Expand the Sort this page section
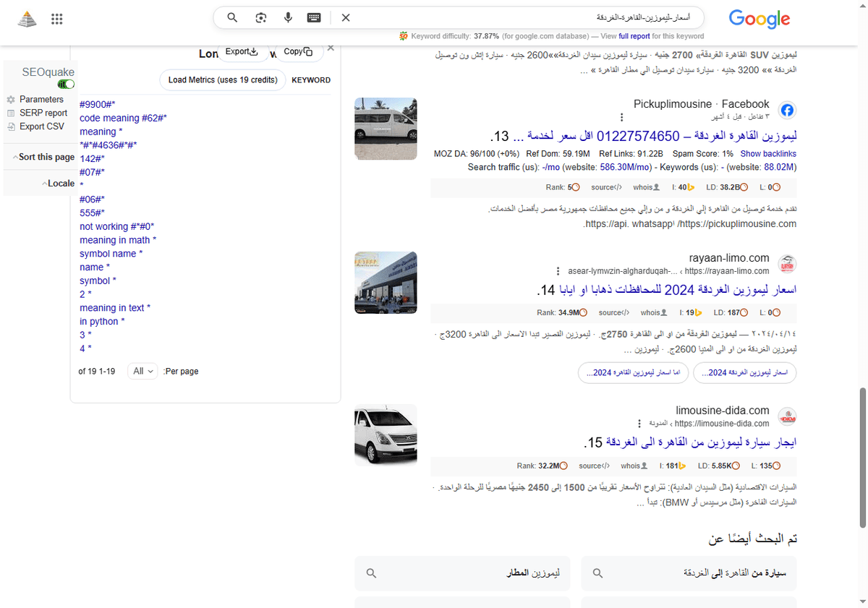Image resolution: width=868 pixels, height=608 pixels. pos(43,157)
